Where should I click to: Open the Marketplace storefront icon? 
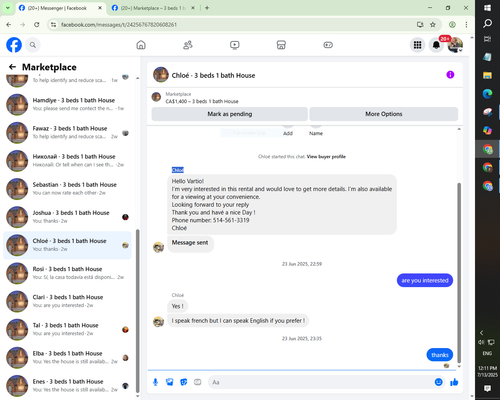click(281, 45)
